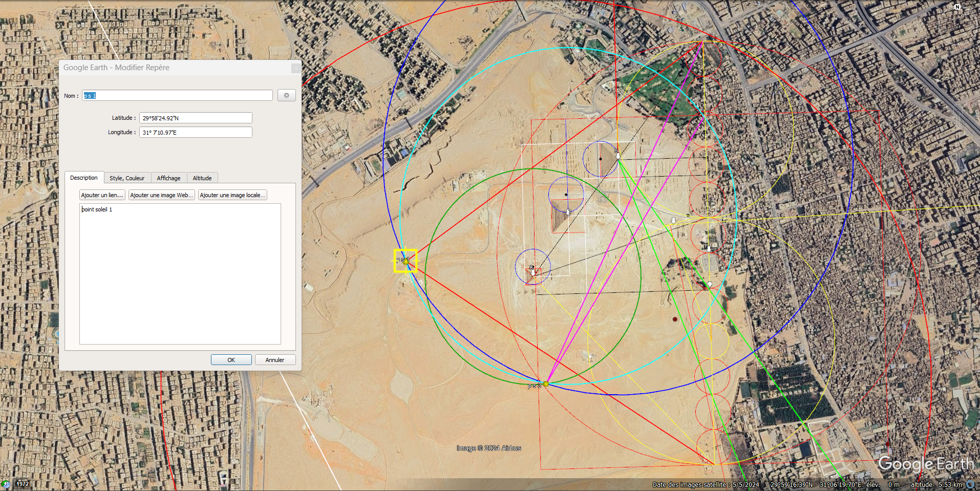This screenshot has height=491, width=980.
Task: Click the Image © 2024 Airbus attribution
Action: [489, 448]
